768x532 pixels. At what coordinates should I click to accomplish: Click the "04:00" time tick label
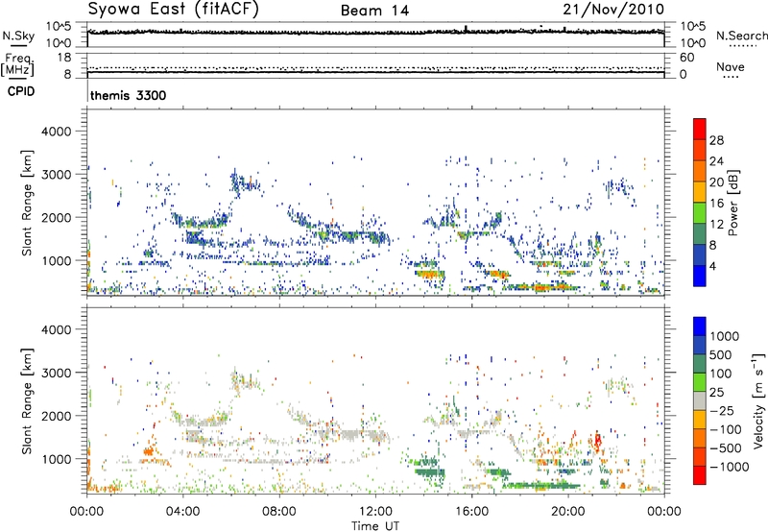point(182,512)
